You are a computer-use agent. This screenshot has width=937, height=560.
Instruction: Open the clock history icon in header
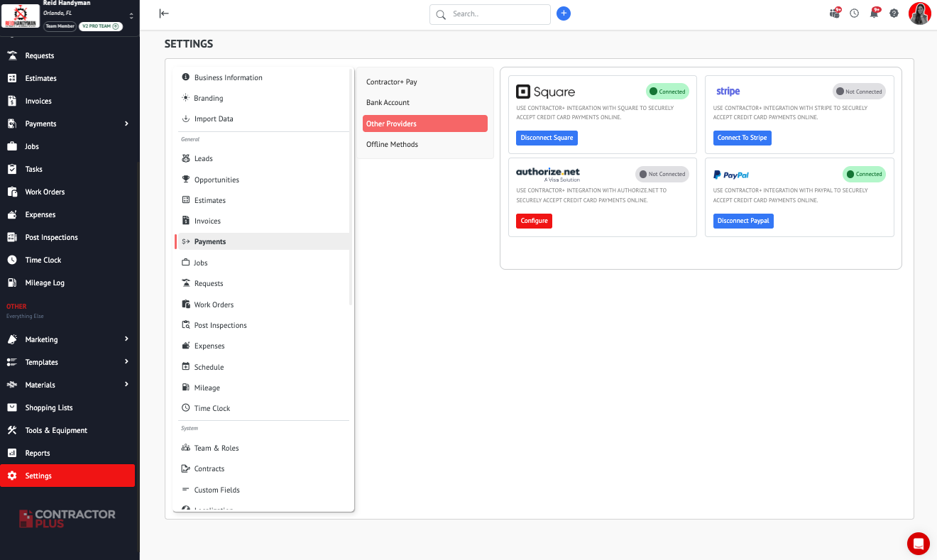click(855, 13)
